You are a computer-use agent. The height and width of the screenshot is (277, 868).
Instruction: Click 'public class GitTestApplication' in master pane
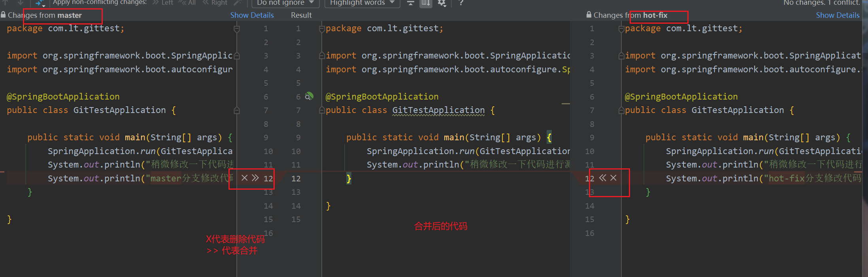click(x=86, y=110)
